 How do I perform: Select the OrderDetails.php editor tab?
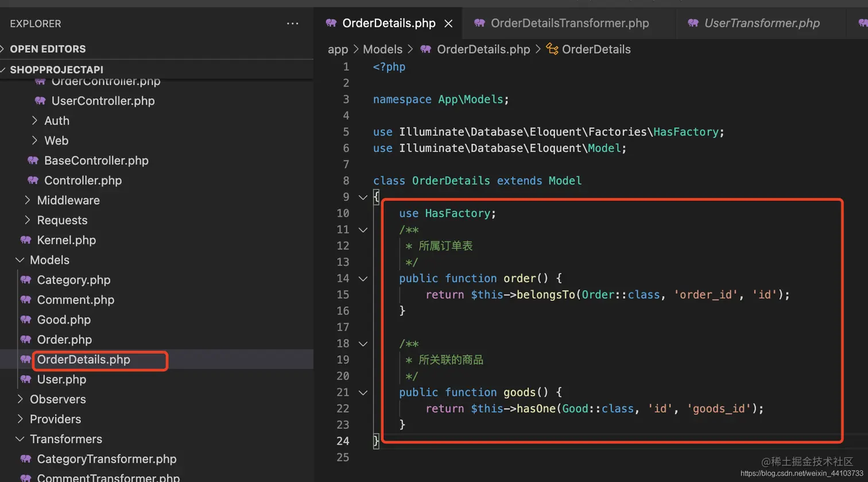[x=389, y=24]
